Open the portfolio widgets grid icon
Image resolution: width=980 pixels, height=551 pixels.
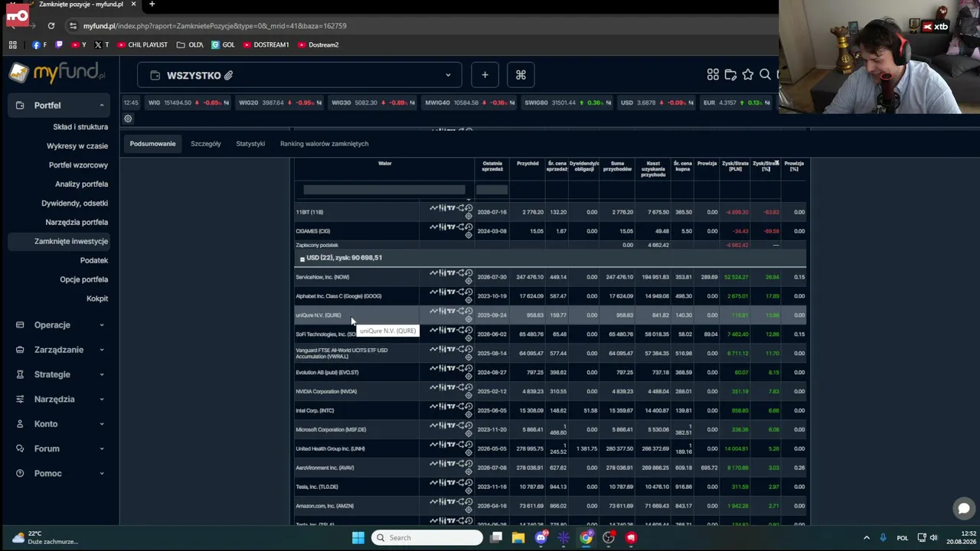(713, 75)
